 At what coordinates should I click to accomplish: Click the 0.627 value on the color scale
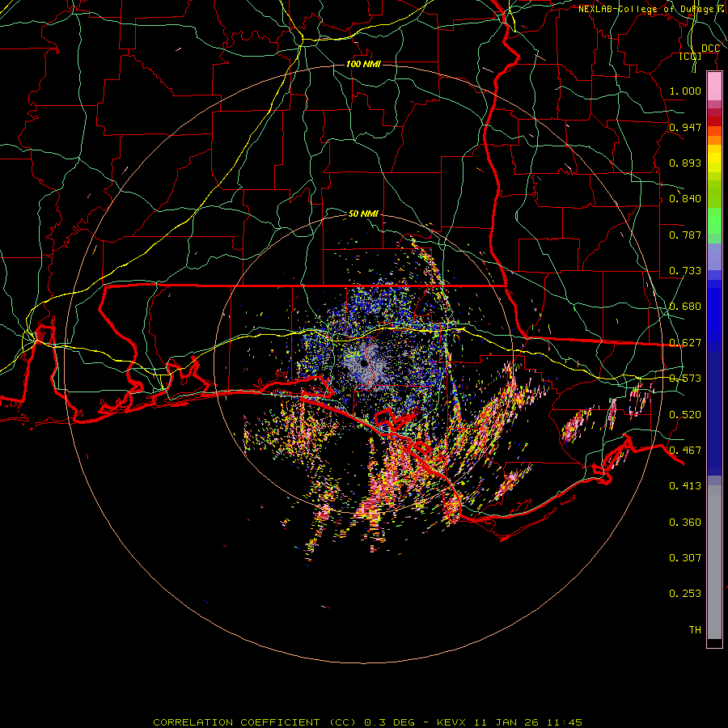[x=685, y=343]
